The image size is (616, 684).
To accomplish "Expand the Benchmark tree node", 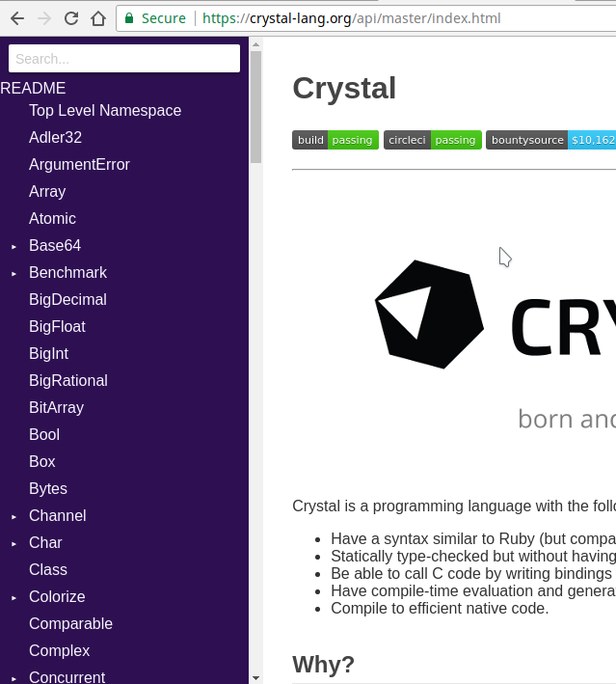I will point(13,274).
